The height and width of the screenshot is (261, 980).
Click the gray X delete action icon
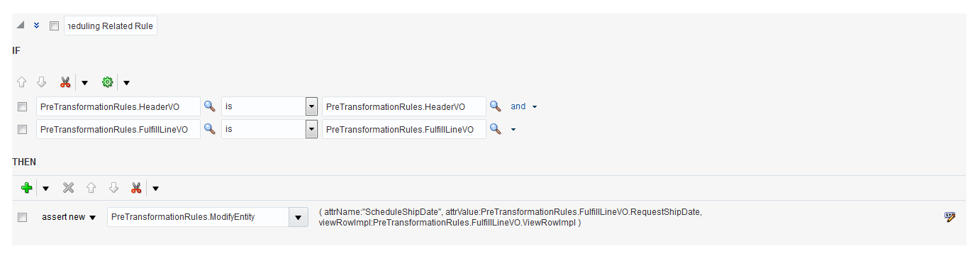click(x=68, y=188)
